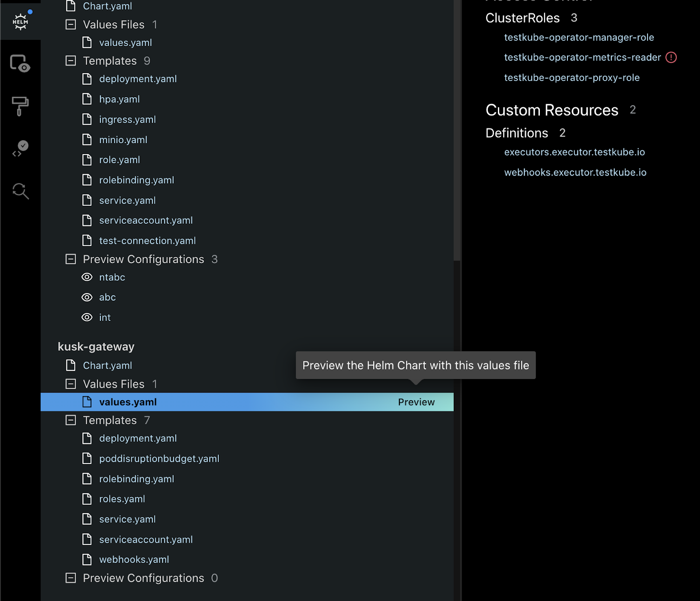Collapse the Templates 9 section
The height and width of the screenshot is (601, 700).
[x=70, y=61]
